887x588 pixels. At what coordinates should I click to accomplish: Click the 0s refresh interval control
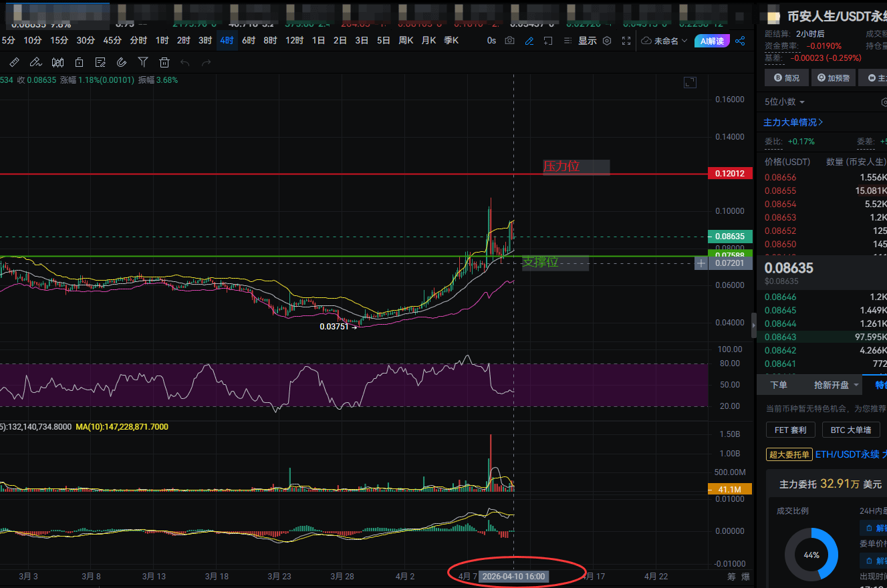(x=491, y=41)
